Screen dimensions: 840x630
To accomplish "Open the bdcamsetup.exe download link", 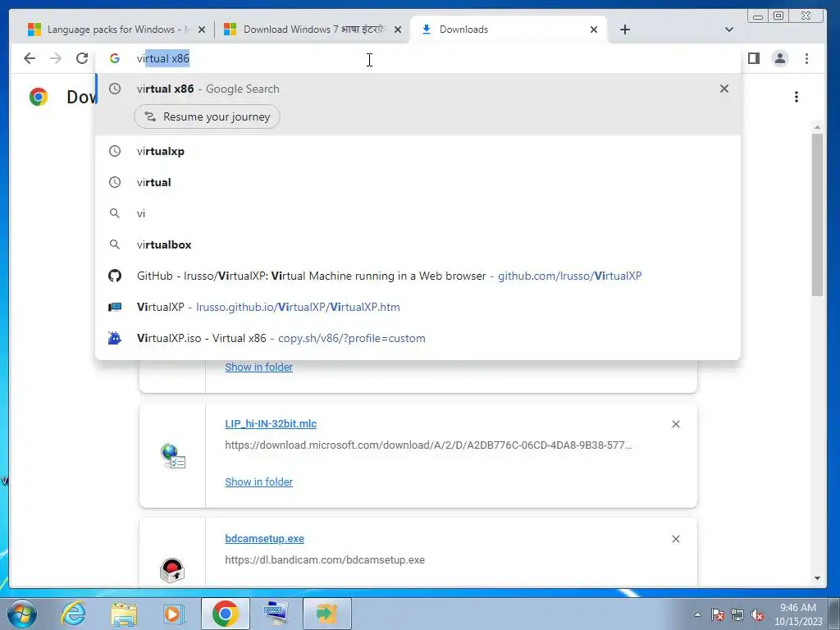I will pyautogui.click(x=265, y=538).
